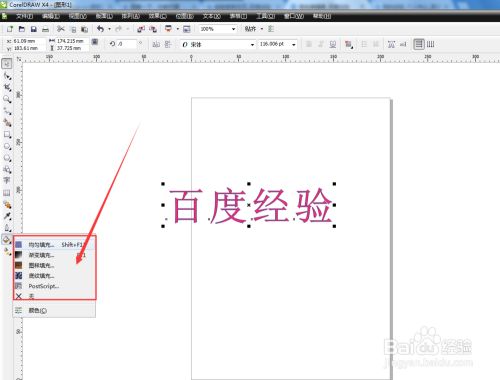Choose PostScript fill entry
Screen dimensions: 500x380
(x=54, y=286)
